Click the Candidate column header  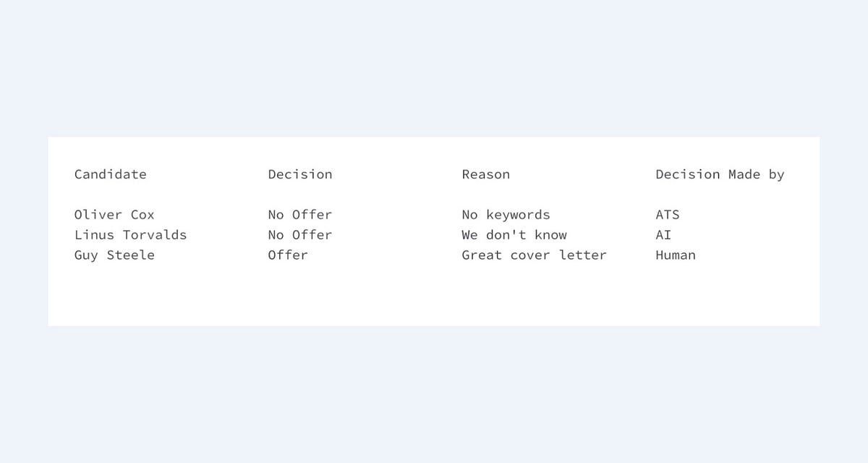[x=110, y=174]
